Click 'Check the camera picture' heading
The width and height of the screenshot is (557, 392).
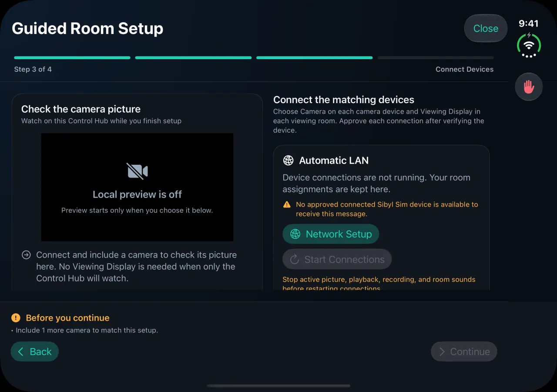pos(81,109)
